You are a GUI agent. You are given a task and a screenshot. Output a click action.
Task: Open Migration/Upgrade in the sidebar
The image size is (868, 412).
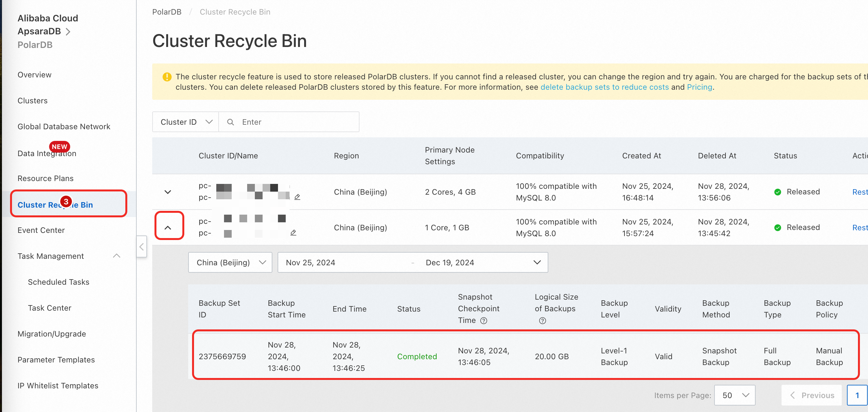(51, 334)
